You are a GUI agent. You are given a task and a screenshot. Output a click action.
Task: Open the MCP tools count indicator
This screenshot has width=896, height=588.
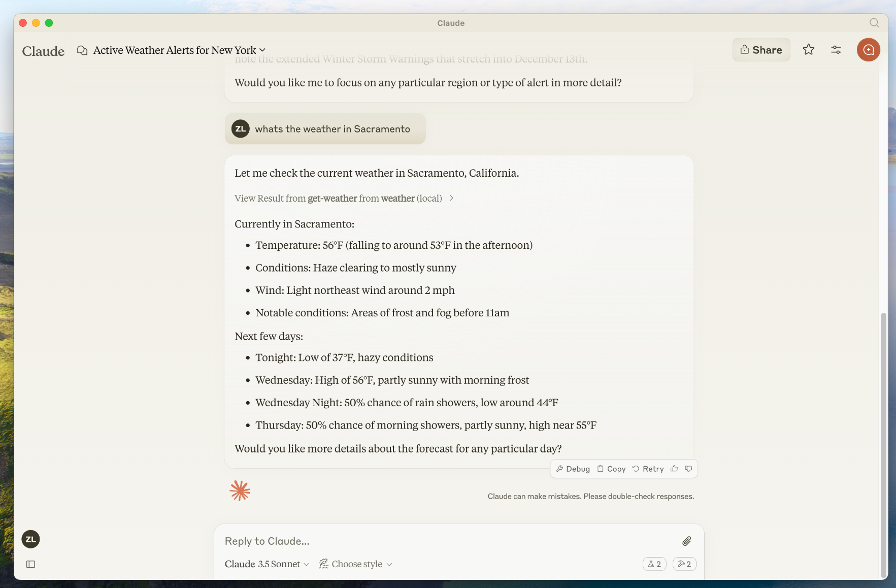[684, 564]
